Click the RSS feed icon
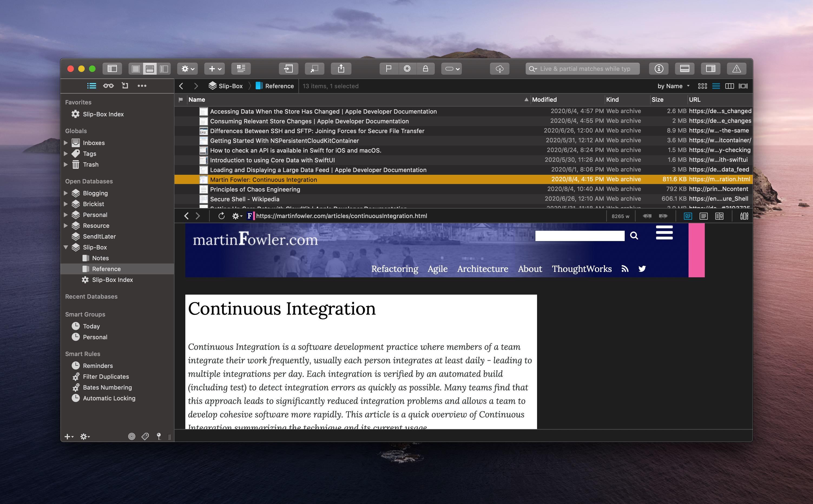Viewport: 813px width, 504px height. [625, 269]
